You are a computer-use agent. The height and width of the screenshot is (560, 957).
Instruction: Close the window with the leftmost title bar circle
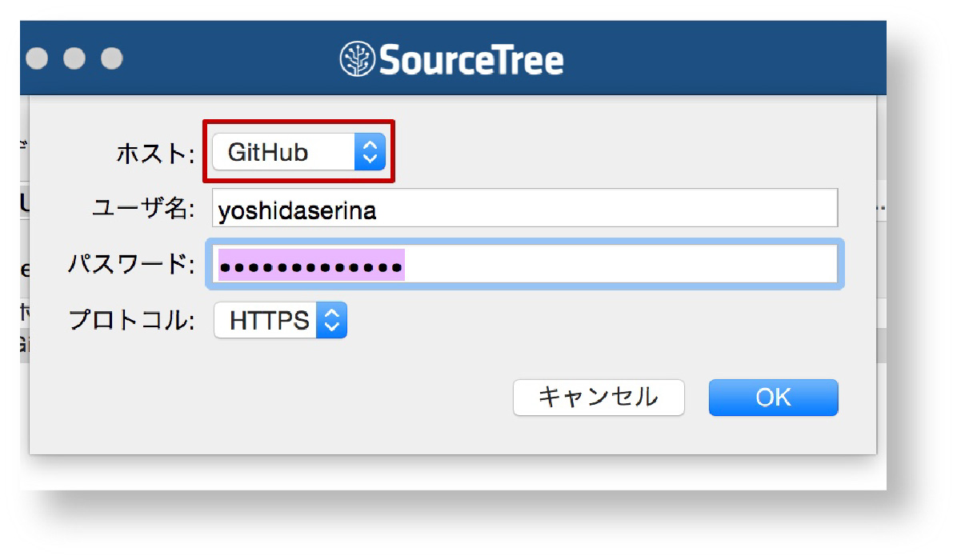click(x=38, y=58)
